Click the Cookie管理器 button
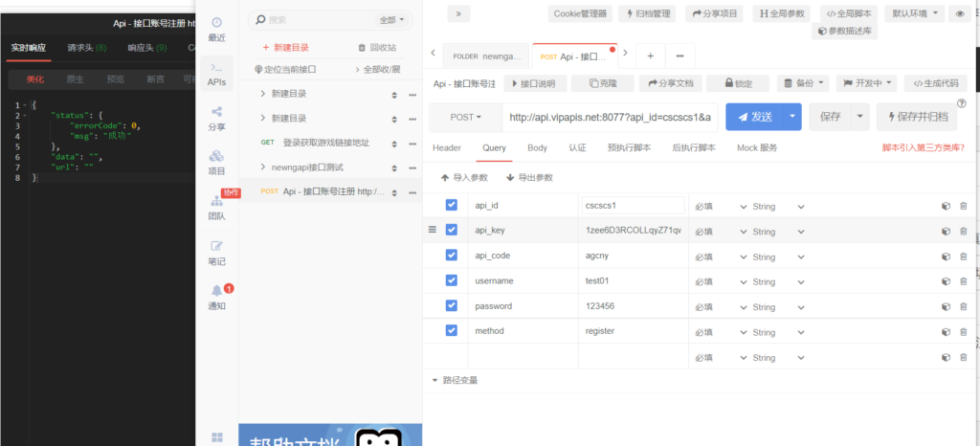 [x=581, y=13]
